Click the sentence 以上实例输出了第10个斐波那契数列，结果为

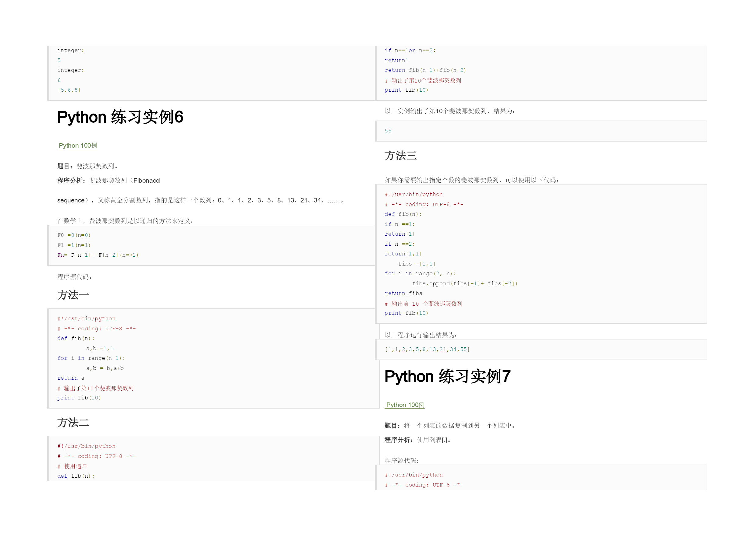click(x=450, y=111)
